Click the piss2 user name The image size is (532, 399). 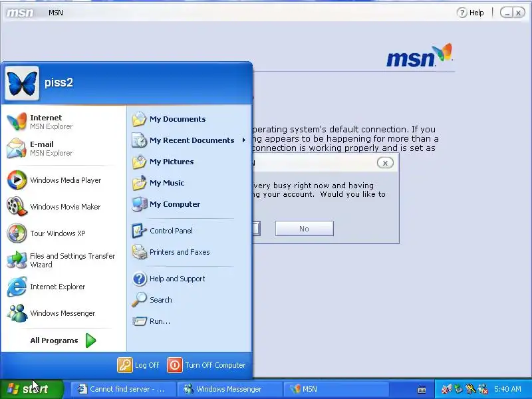(59, 82)
